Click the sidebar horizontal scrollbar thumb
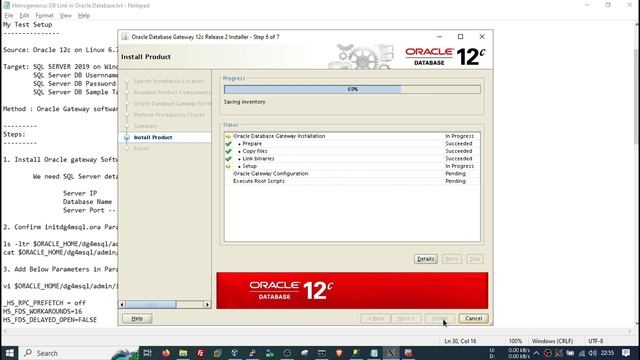640x360 pixels. point(151,304)
